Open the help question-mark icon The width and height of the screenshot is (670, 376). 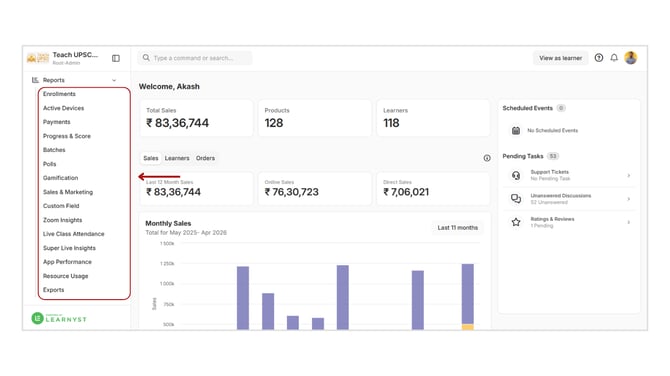[x=599, y=58]
